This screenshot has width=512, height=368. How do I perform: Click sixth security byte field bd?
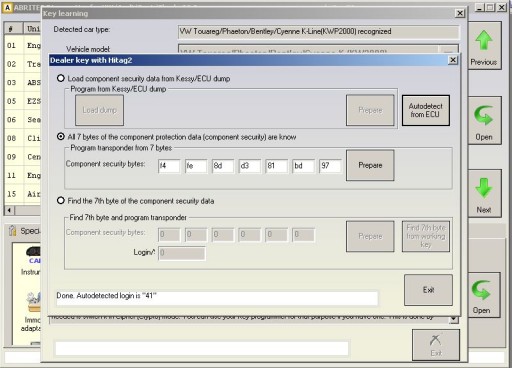[x=303, y=166]
